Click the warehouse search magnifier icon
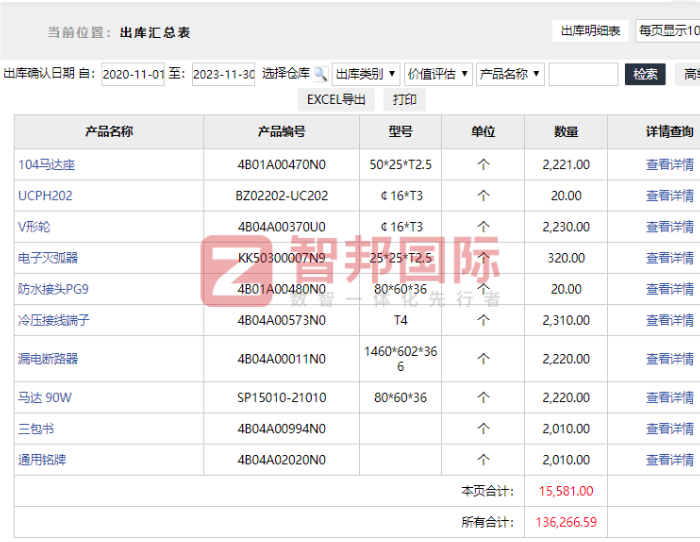This screenshot has height=542, width=700. [x=320, y=74]
